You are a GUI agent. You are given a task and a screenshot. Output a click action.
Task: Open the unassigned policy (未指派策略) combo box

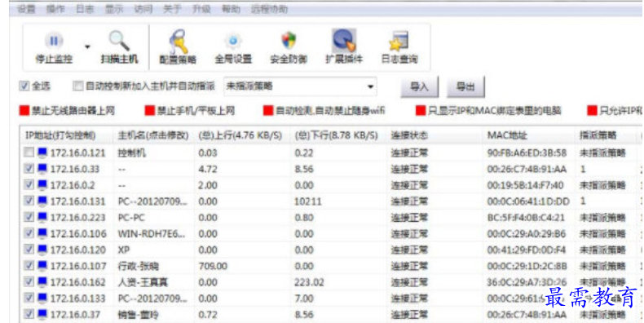click(300, 86)
